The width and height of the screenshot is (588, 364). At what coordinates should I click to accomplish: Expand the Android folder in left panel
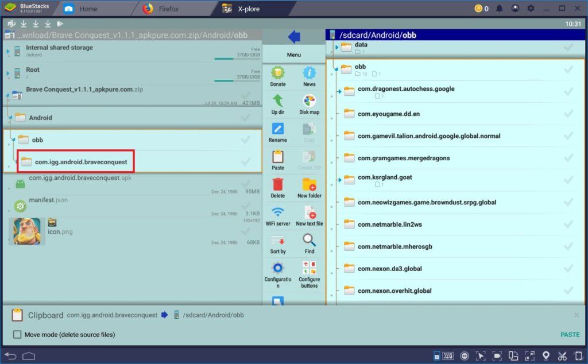pyautogui.click(x=11, y=118)
